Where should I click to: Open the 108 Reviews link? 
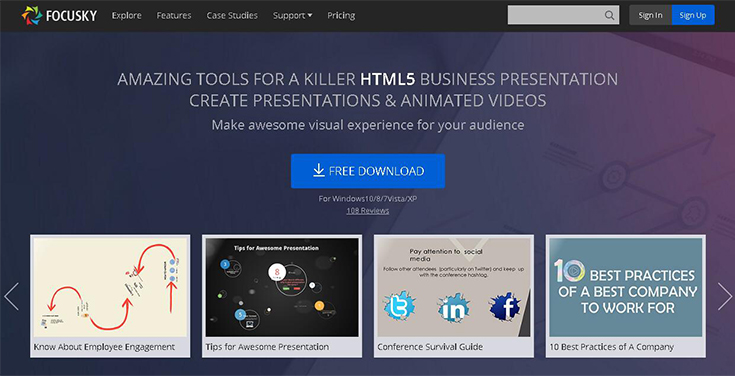(368, 211)
